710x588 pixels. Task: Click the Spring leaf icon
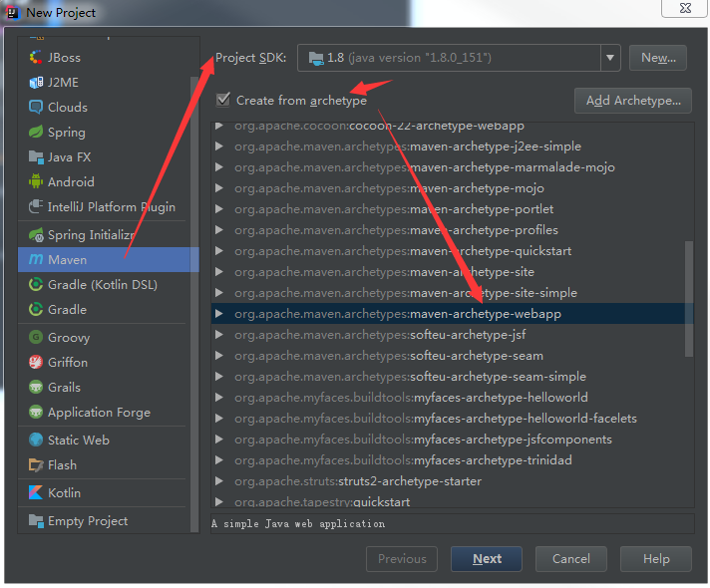[x=36, y=133]
